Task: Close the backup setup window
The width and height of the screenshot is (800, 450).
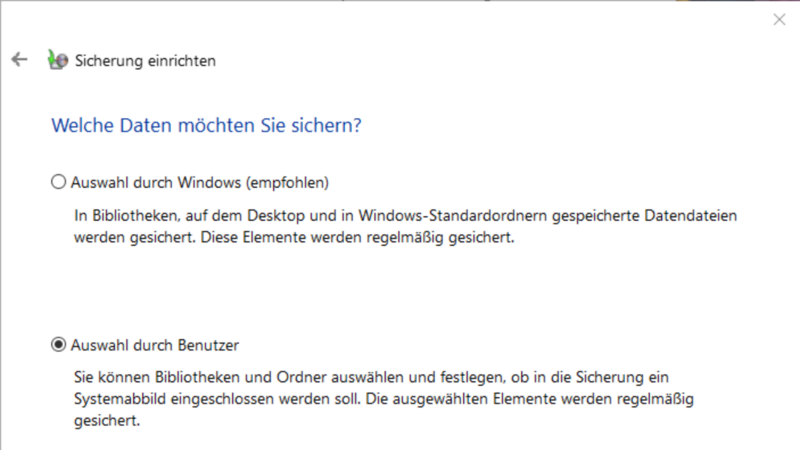Action: click(x=779, y=19)
